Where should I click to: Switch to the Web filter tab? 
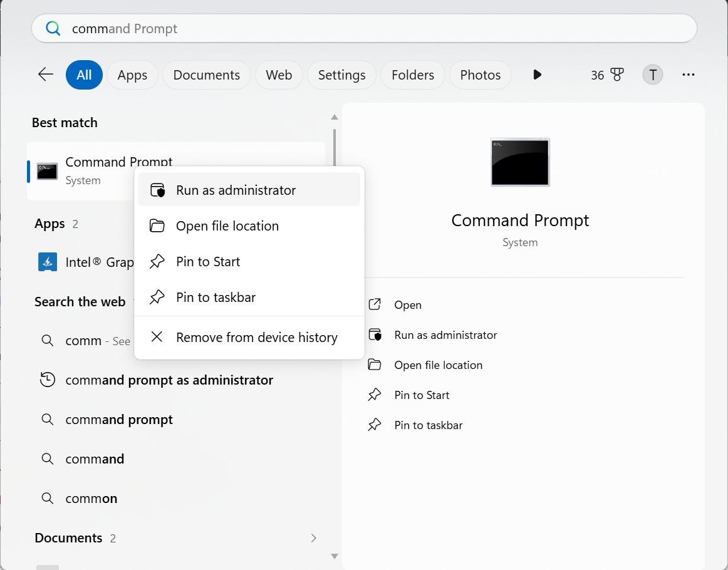279,75
